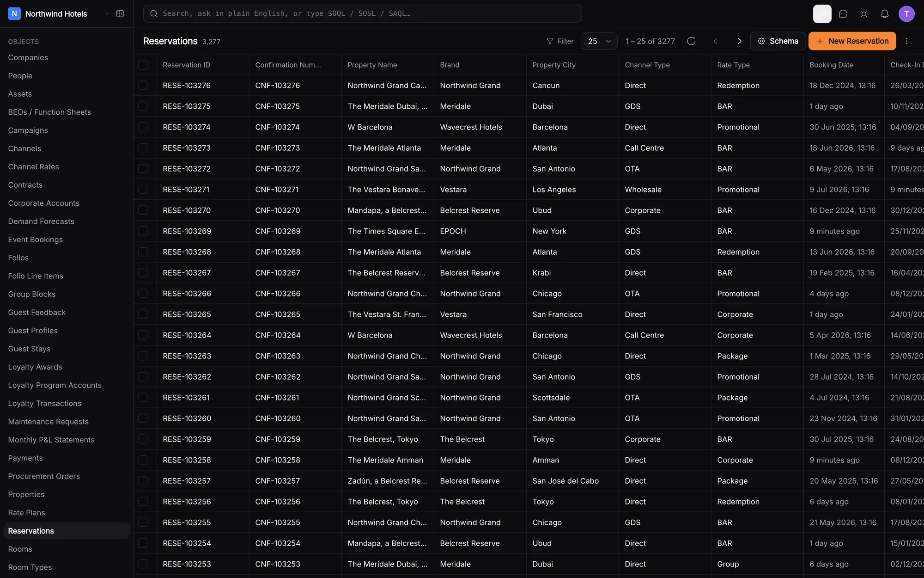Open Monthly P&L Statements object
Screen dimensions: 924x578
tap(51, 440)
